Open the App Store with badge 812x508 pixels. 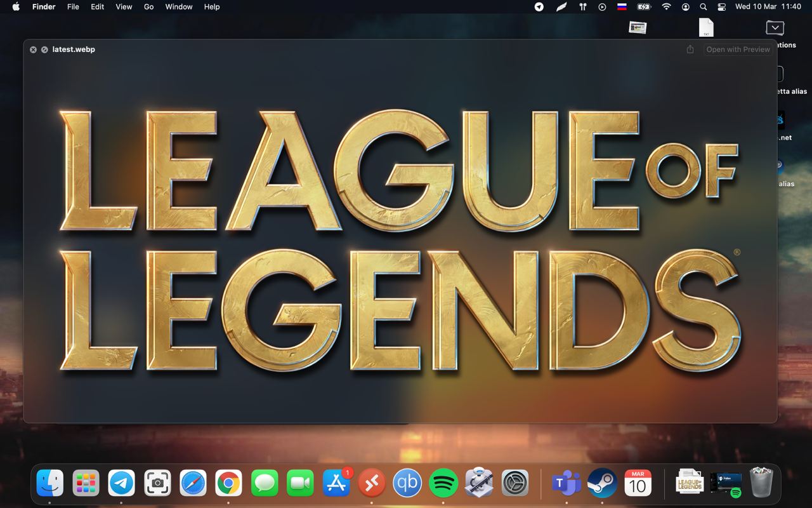click(336, 483)
